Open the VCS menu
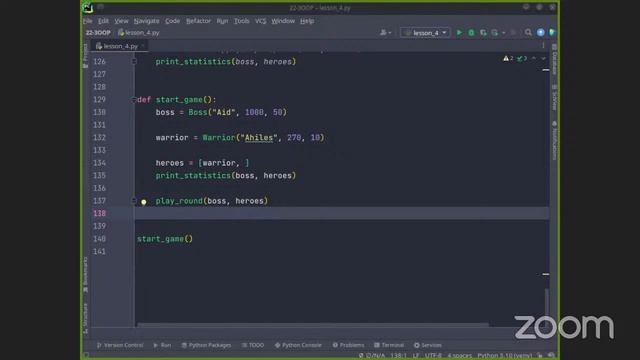Image resolution: width=640 pixels, height=360 pixels. pos(260,21)
